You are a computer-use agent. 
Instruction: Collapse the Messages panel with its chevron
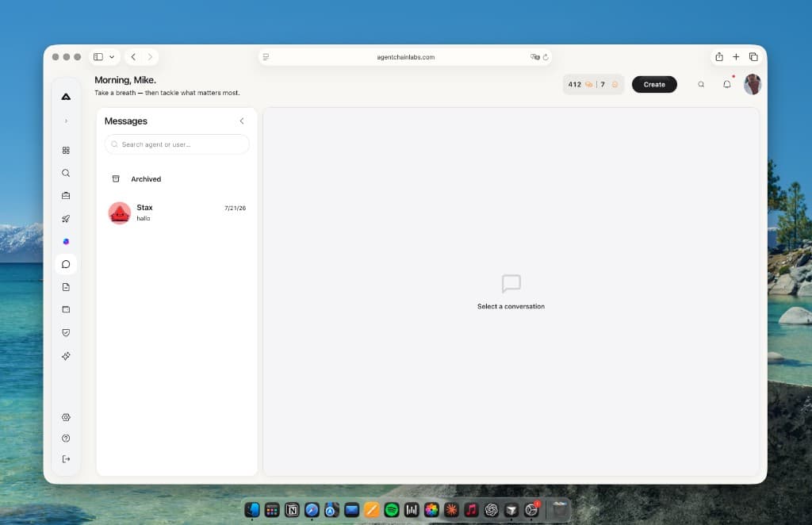242,121
